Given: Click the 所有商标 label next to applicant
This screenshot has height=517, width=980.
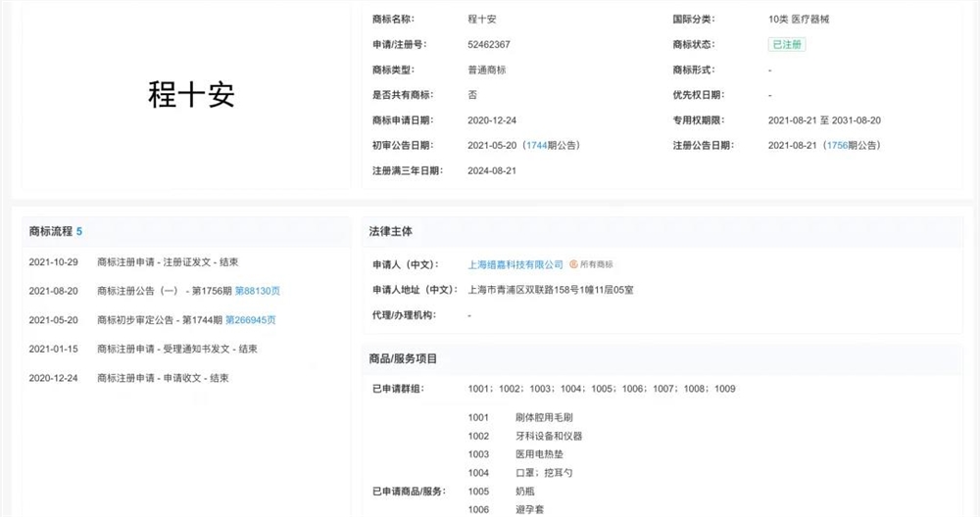Looking at the screenshot, I should point(596,264).
